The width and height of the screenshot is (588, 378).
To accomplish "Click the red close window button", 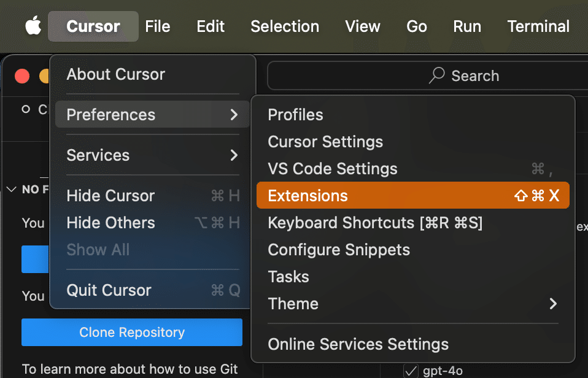I will [22, 76].
